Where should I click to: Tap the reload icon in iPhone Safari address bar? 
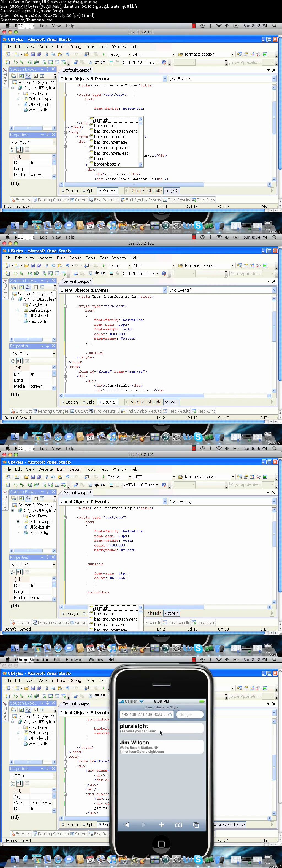170,714
